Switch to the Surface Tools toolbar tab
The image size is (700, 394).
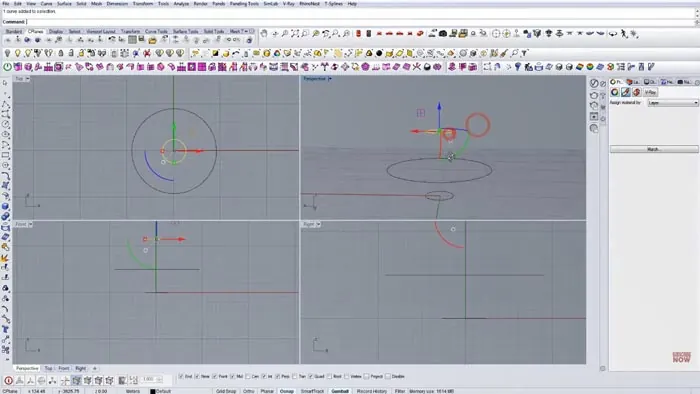coord(185,32)
